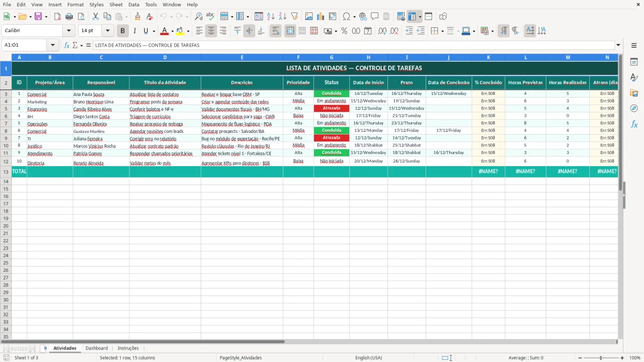Image resolution: width=644 pixels, height=362 pixels.
Task: Click the Insert Pivot Table icon
Action: pos(333,17)
